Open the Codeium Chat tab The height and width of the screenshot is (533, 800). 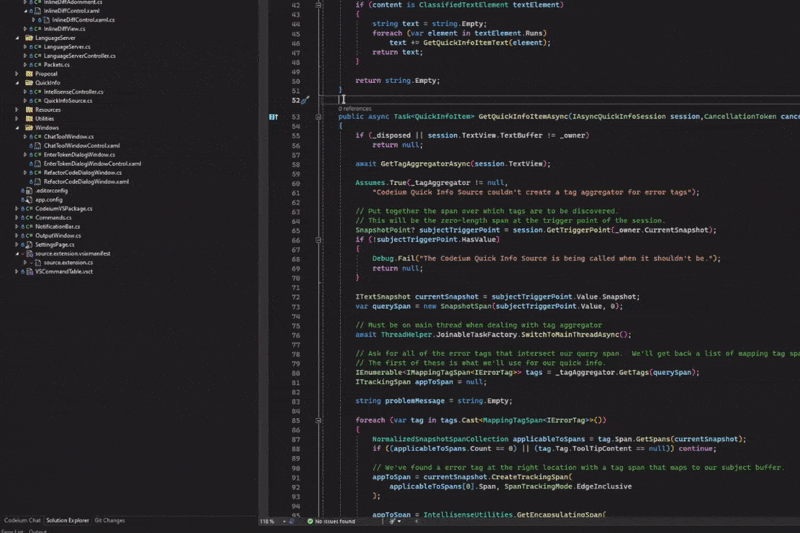coord(22,520)
